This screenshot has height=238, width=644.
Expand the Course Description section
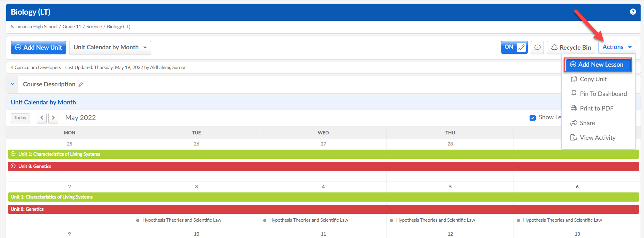pos(13,84)
